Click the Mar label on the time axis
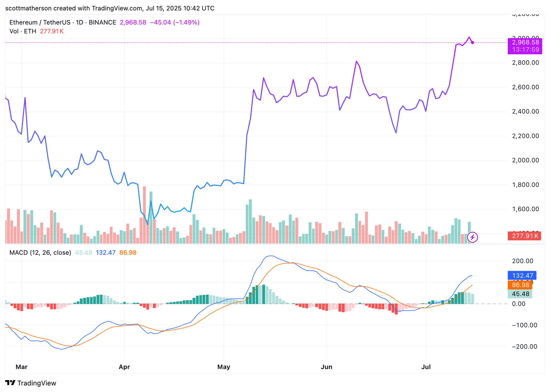The width and height of the screenshot is (550, 392). pos(22,367)
